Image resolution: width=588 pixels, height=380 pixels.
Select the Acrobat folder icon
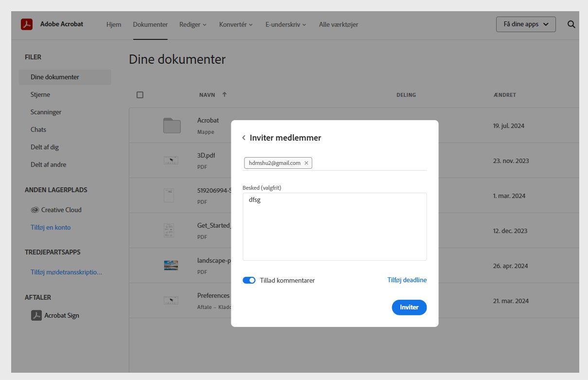point(171,125)
